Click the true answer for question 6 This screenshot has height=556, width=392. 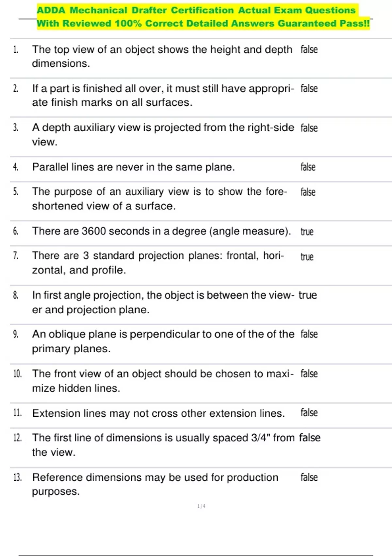[307, 232]
